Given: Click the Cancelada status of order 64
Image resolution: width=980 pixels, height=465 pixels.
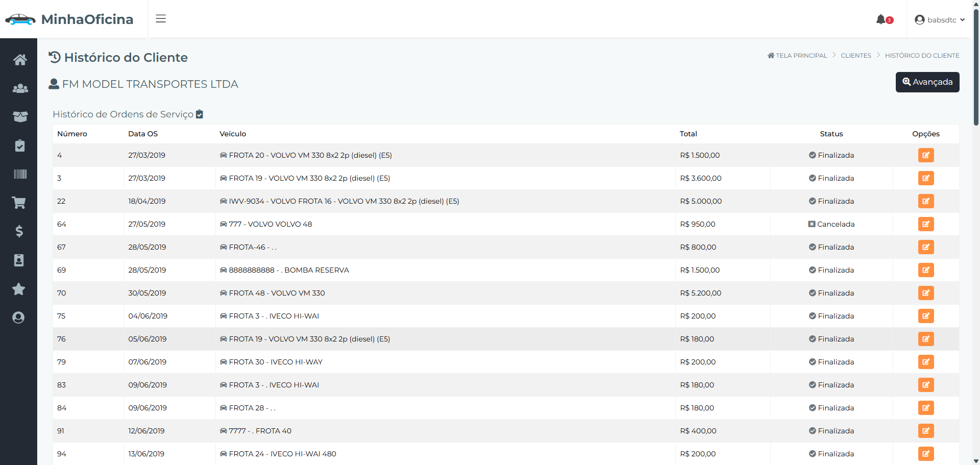Looking at the screenshot, I should tap(831, 224).
